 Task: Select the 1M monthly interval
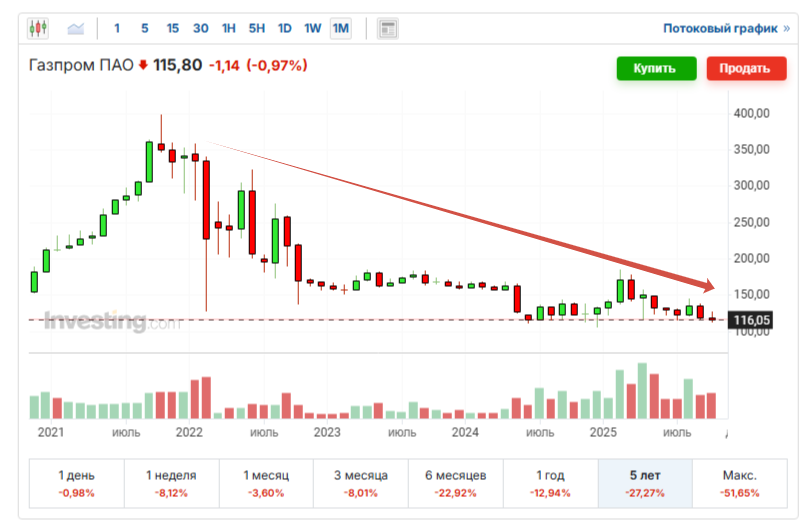(x=341, y=28)
